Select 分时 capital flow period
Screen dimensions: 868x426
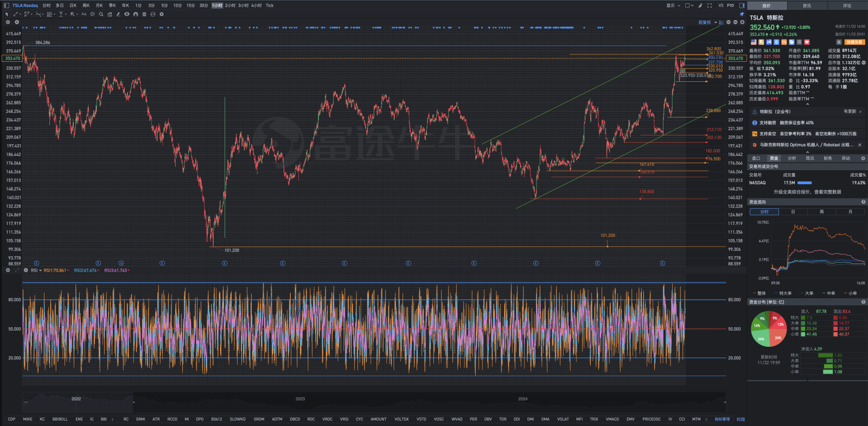[x=764, y=212]
